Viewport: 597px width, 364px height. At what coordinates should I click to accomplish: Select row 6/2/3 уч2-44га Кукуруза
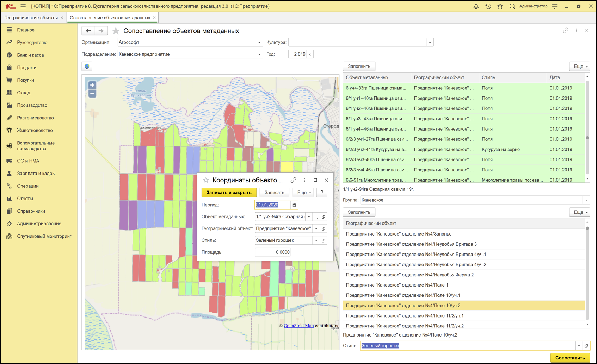click(464, 150)
